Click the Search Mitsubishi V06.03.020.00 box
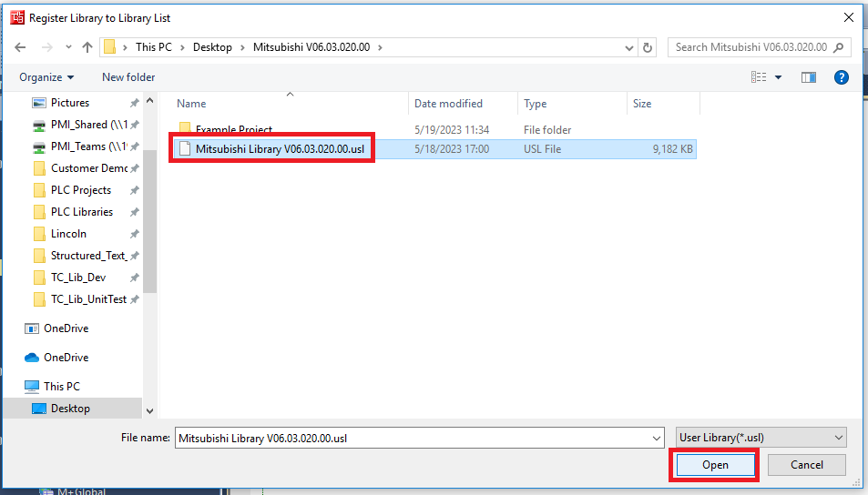Screen dimensions: 868x495 [751, 47]
